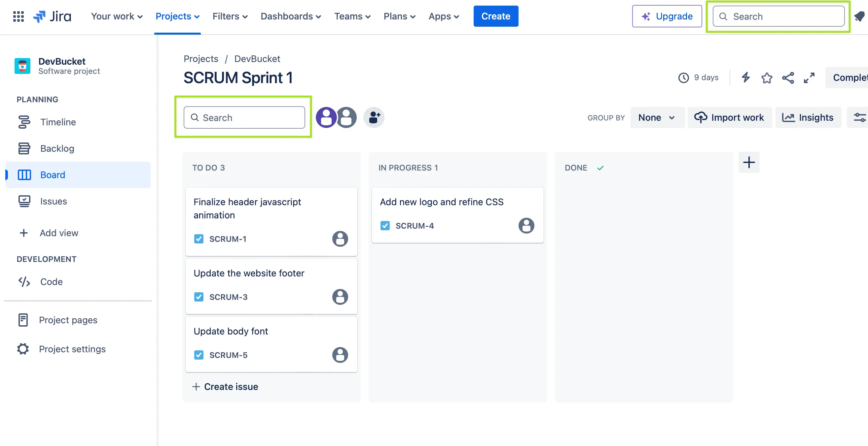Filter board by purple user avatar
This screenshot has width=868, height=446.
[x=326, y=117]
